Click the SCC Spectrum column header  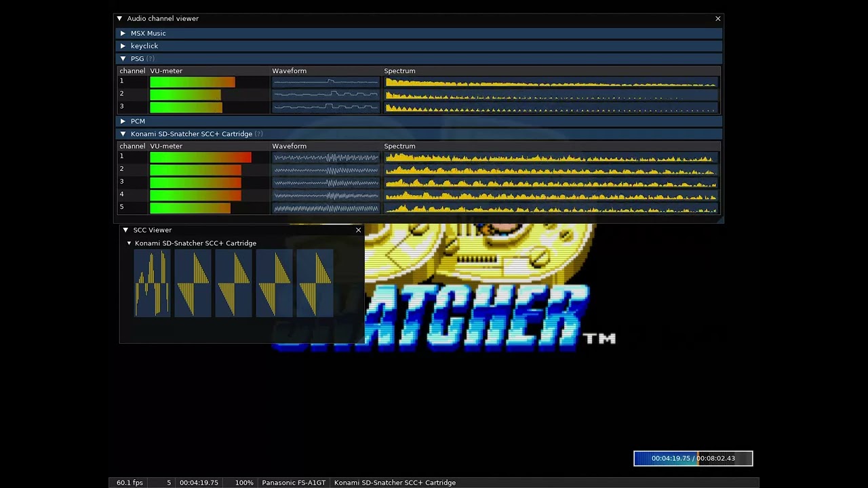pos(399,146)
